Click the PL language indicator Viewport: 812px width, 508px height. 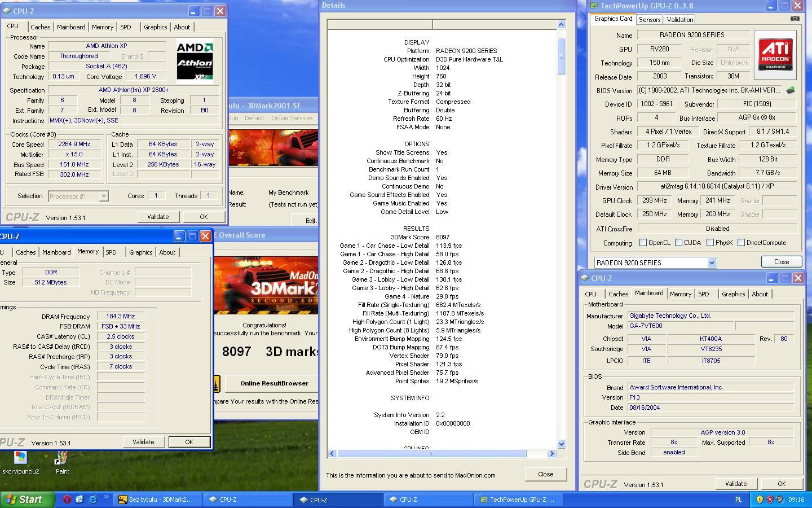(739, 500)
